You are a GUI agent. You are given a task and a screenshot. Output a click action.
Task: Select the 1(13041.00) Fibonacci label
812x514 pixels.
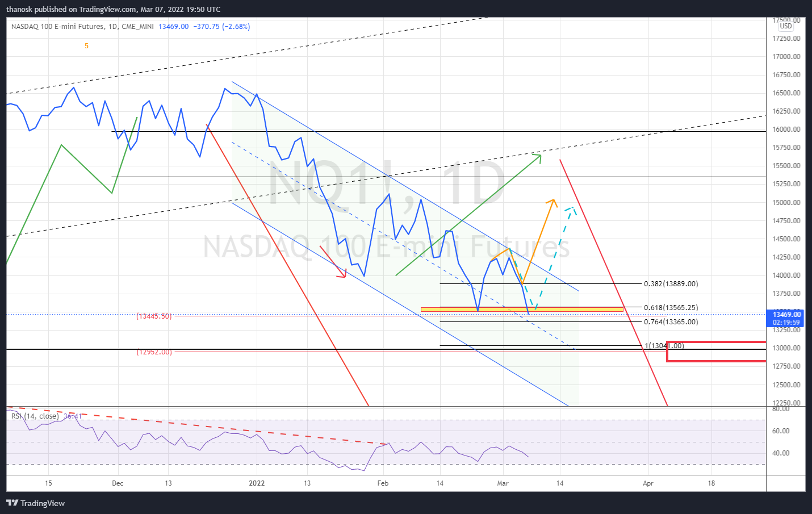[664, 346]
